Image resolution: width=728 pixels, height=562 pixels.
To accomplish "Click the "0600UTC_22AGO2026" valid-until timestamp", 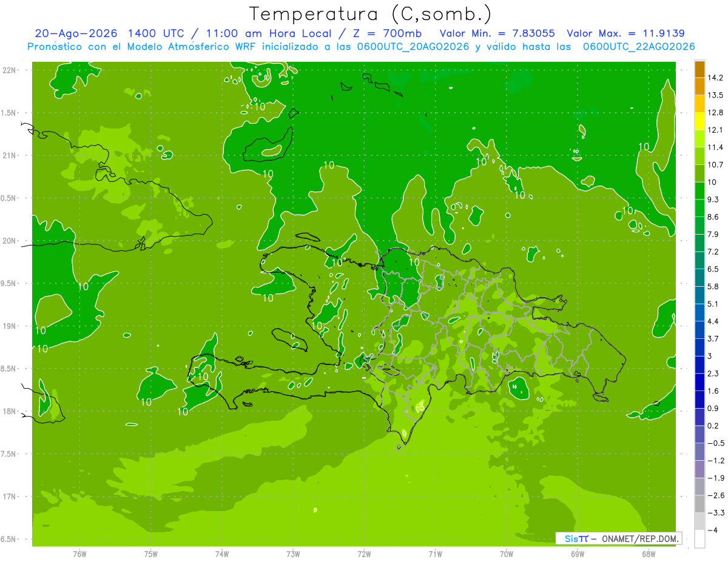I will 638,47.
